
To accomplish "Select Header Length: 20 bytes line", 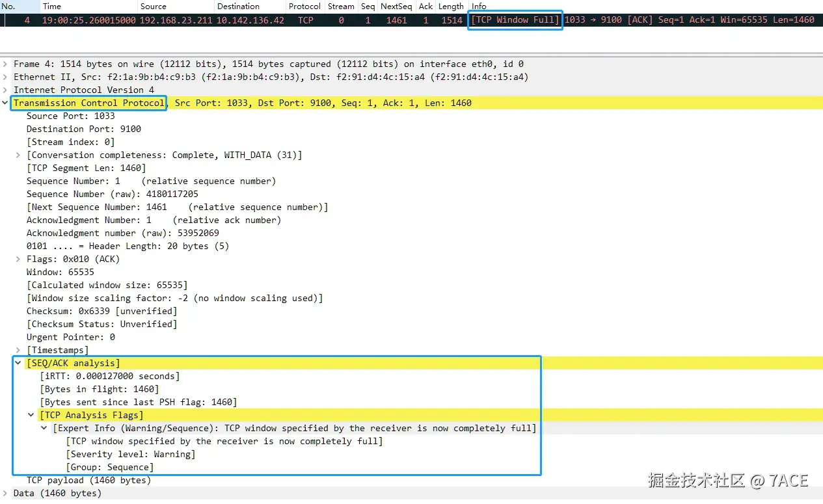I will pyautogui.click(x=128, y=246).
